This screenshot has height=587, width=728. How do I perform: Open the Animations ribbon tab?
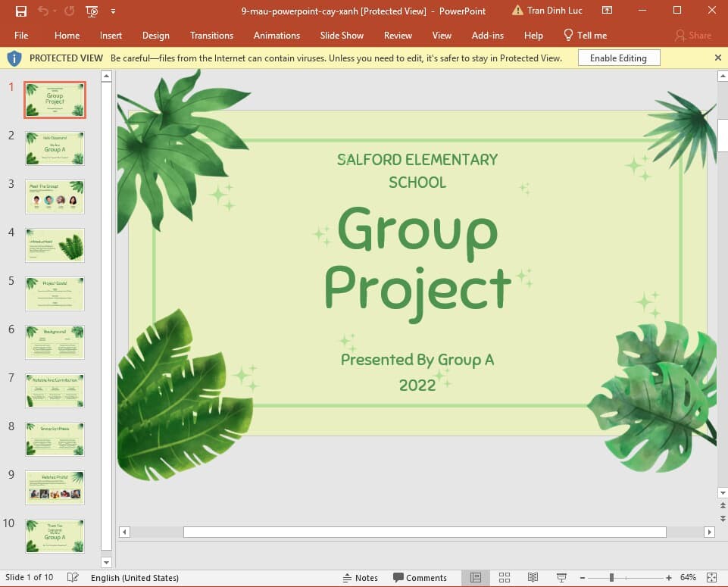[277, 36]
